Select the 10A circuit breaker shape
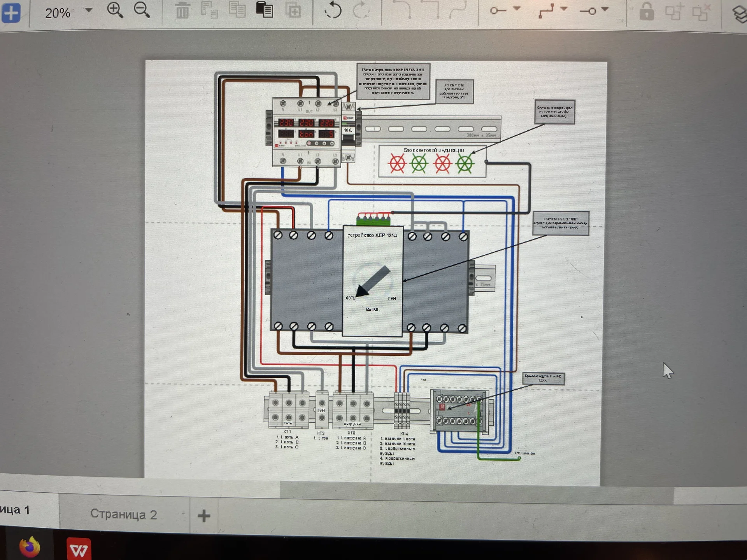 [x=349, y=132]
